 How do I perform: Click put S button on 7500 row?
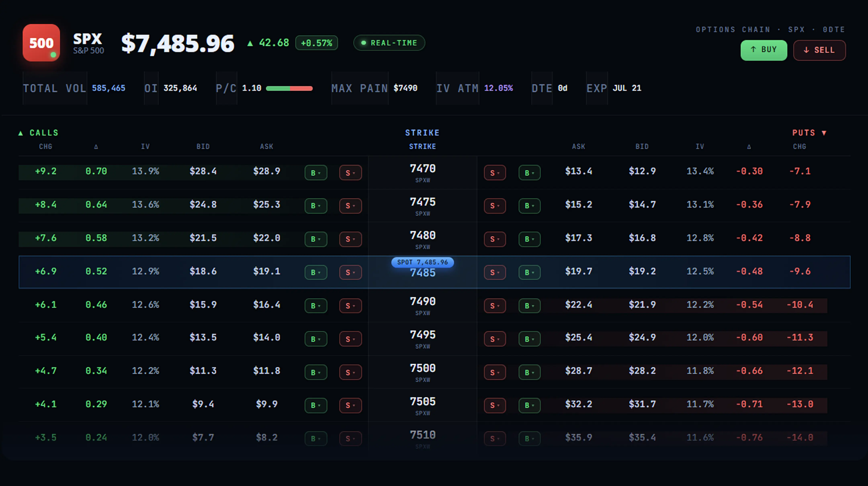[495, 372]
